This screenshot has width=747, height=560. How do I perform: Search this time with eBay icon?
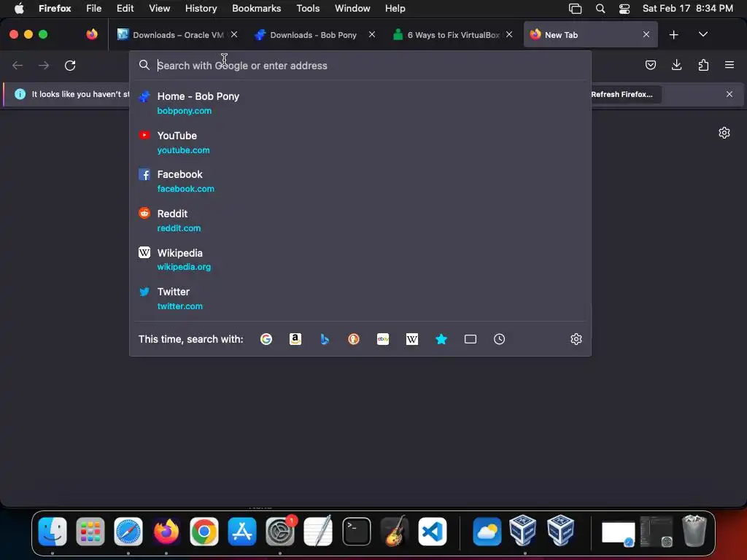point(383,339)
